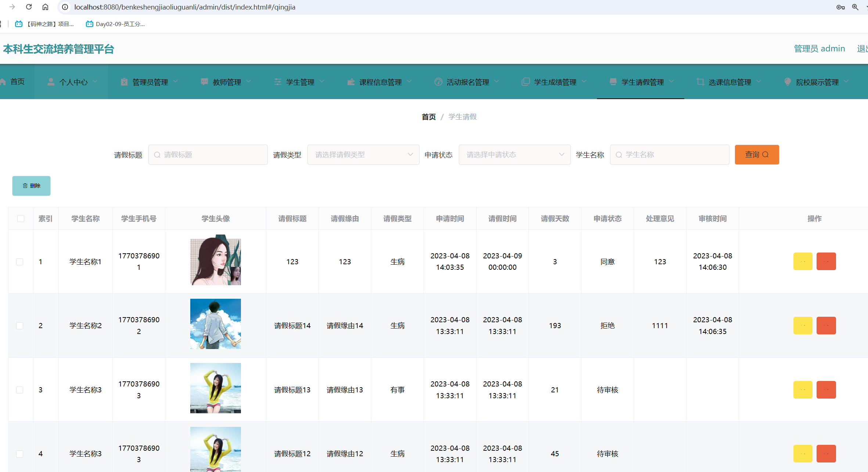The image size is (868, 472).
Task: Click the lightbulb icon beside 院校展示管理
Action: [788, 82]
